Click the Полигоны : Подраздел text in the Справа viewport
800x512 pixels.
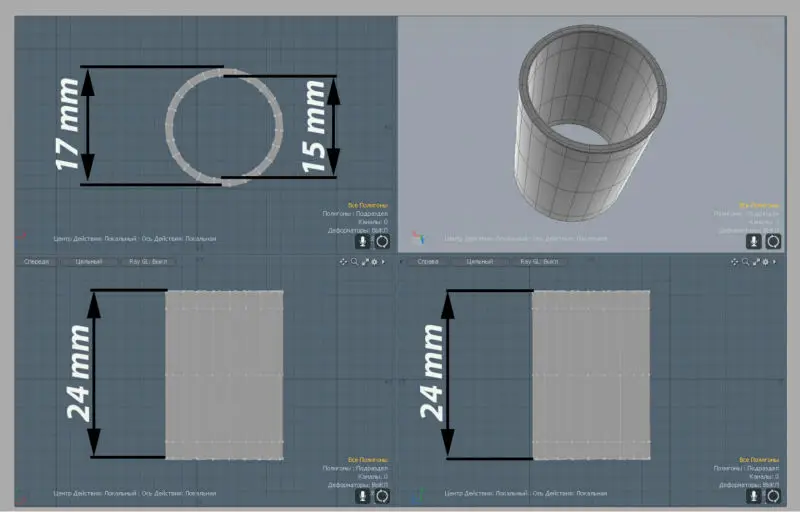[x=746, y=468]
